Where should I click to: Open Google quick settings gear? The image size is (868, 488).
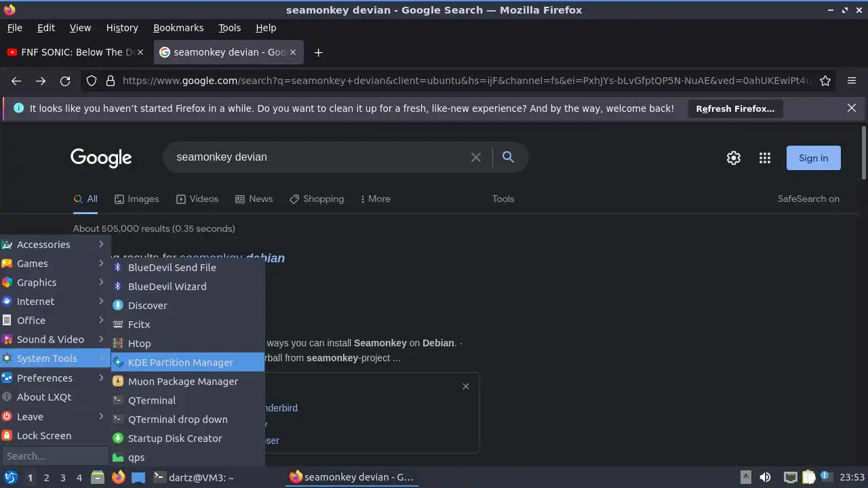pyautogui.click(x=734, y=158)
